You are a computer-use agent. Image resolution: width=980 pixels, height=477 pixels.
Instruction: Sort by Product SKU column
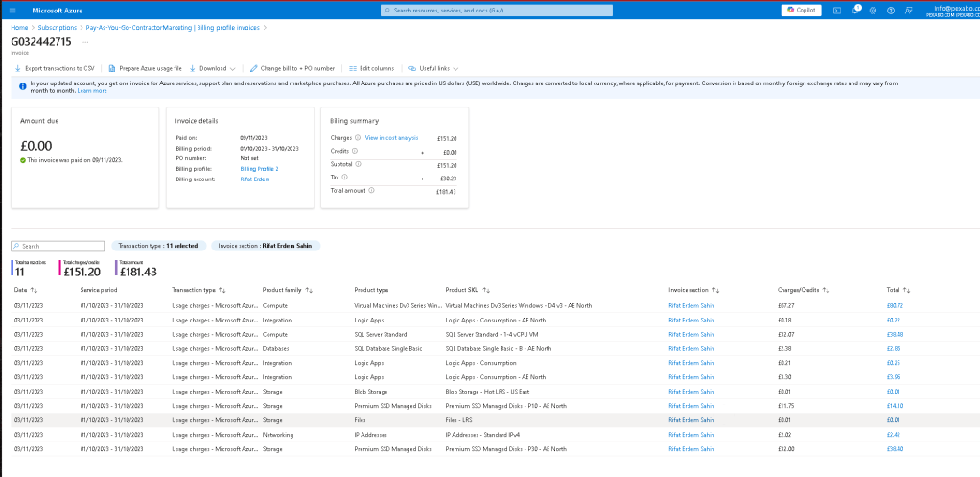469,290
